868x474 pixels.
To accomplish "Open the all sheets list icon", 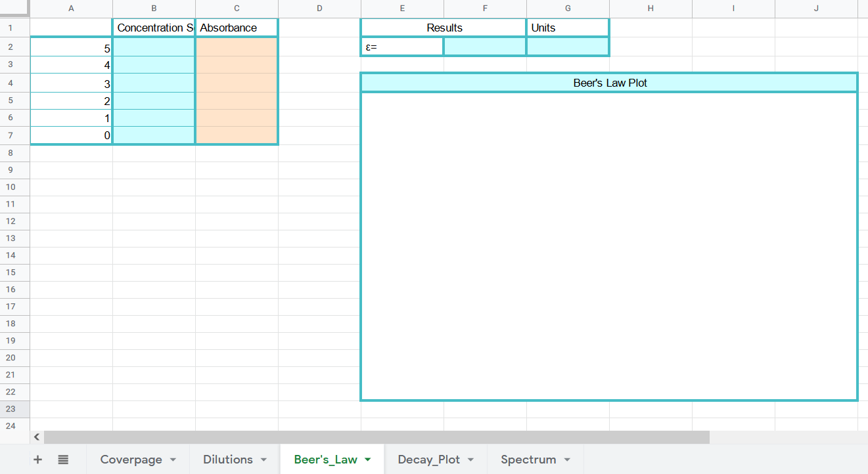I will click(x=63, y=460).
